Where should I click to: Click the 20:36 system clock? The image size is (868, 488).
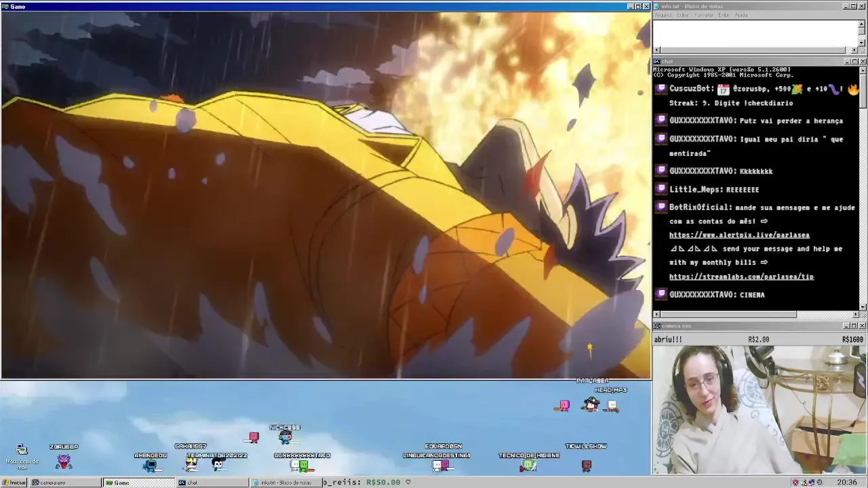[x=846, y=483]
